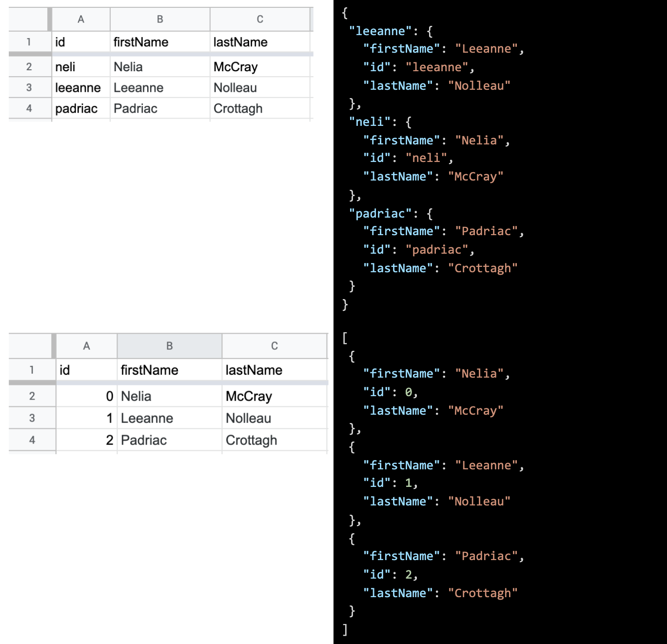The width and height of the screenshot is (667, 644).
Task: Click 'lastName' header cell in bottom spreadsheet
Action: [275, 370]
